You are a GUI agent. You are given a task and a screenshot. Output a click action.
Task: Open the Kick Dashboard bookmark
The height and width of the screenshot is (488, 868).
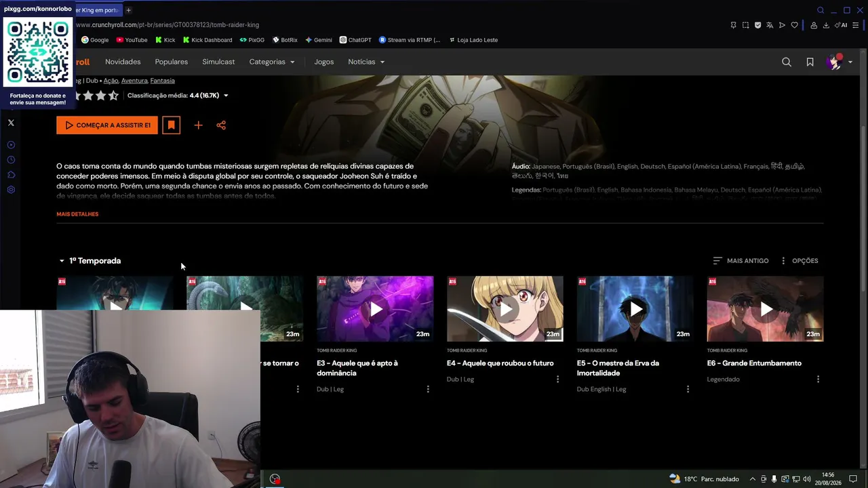(x=208, y=40)
